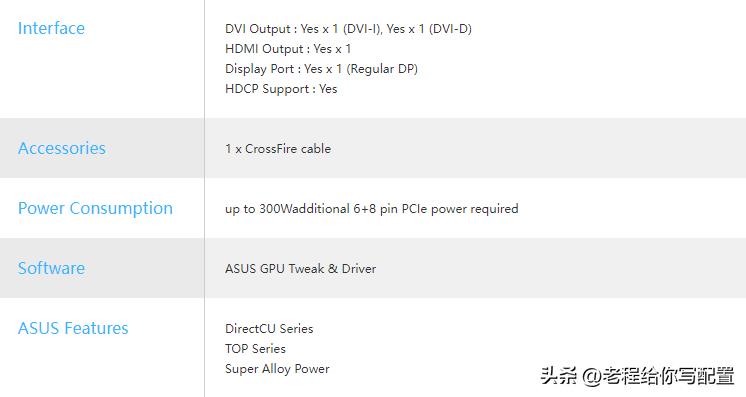
Task: Click the gray Software table row background
Action: pos(373,268)
